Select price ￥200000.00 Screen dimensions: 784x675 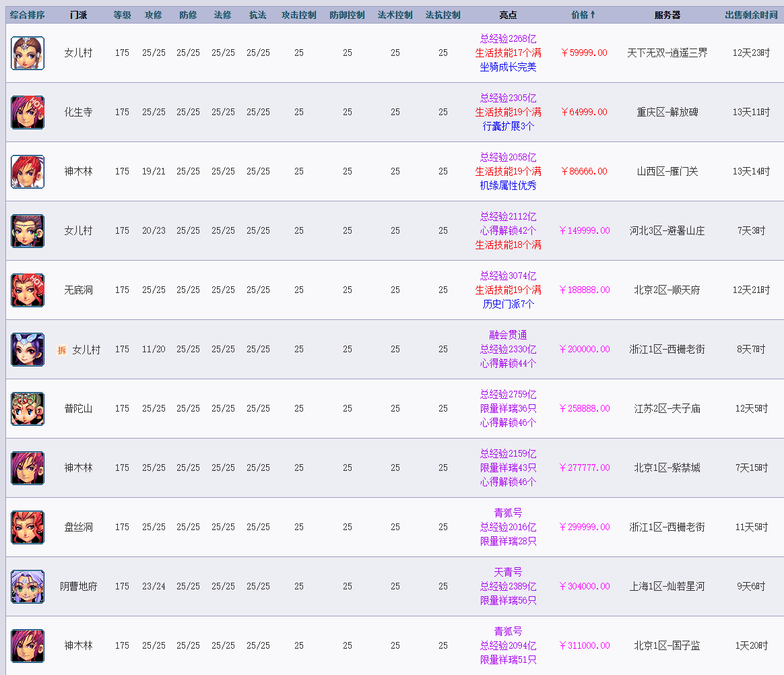[584, 350]
